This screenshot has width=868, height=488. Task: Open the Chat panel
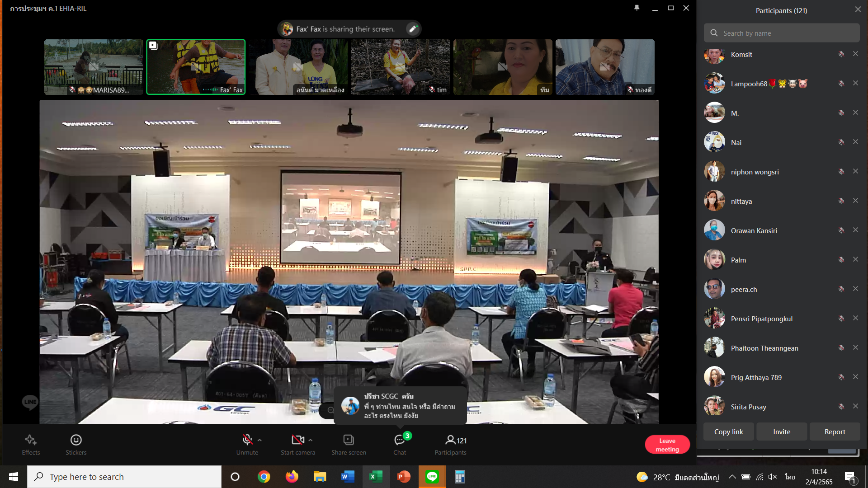[x=400, y=444]
